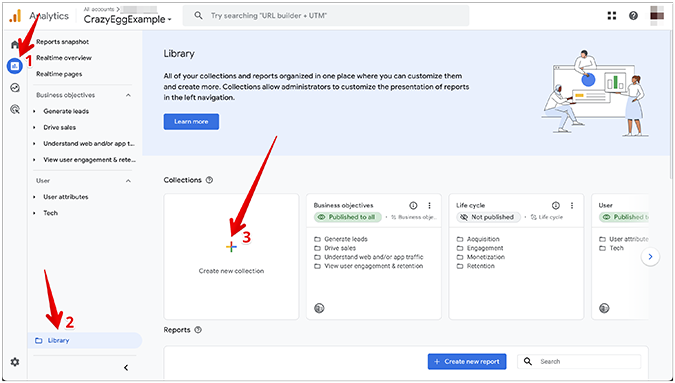This screenshot has height=383, width=675.
Task: Click View user engagement & retention in card
Action: 373,266
